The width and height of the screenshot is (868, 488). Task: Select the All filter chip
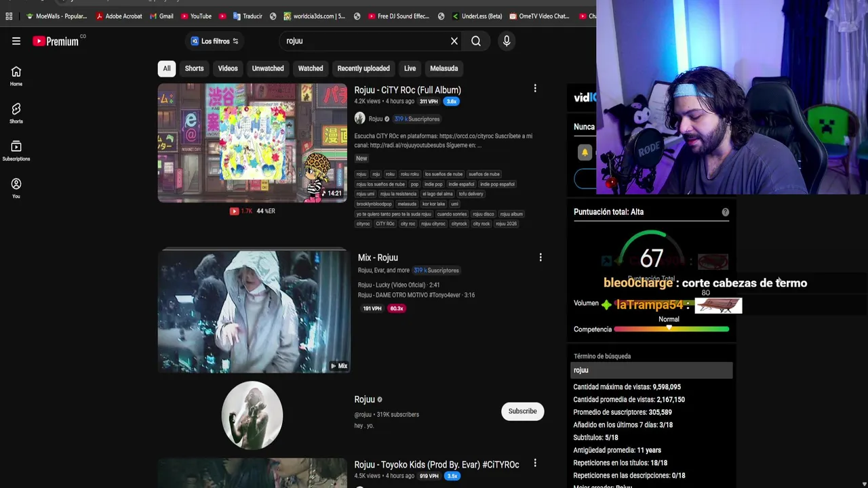[166, 68]
